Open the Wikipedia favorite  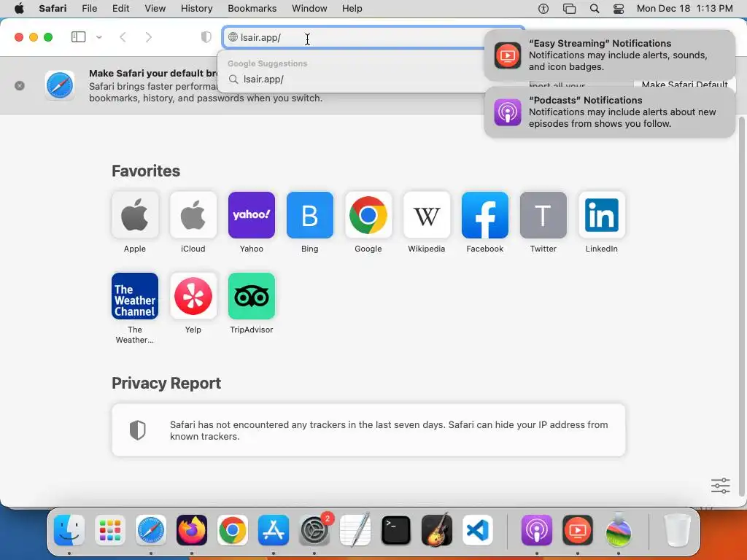click(x=426, y=215)
